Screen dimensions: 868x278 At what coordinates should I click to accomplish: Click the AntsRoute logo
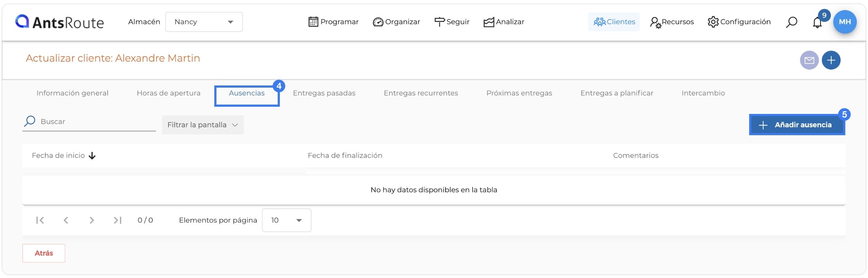(59, 22)
